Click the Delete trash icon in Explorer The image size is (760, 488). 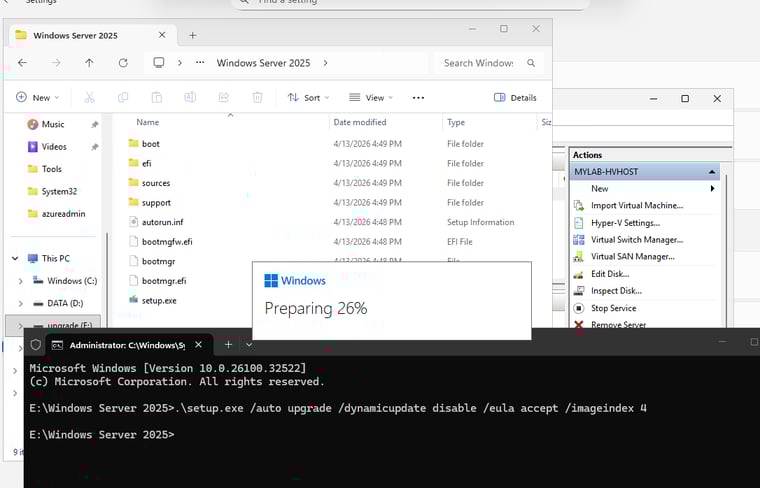(257, 97)
